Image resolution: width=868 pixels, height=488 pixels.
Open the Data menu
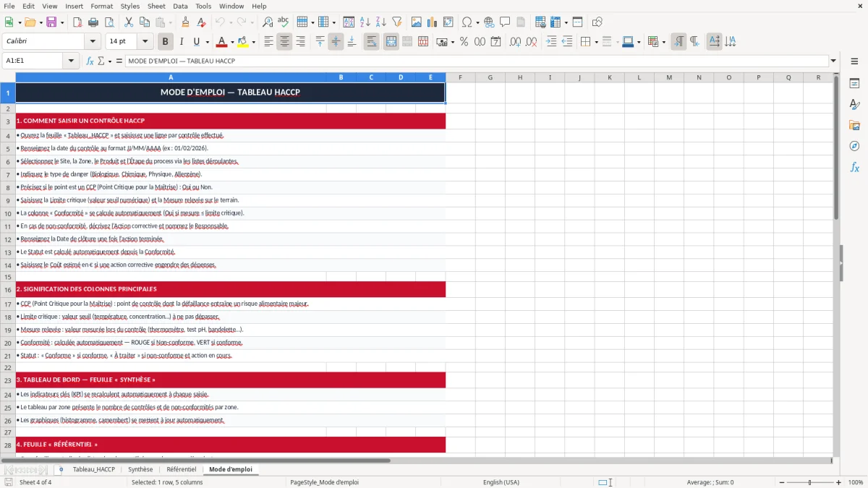click(180, 6)
